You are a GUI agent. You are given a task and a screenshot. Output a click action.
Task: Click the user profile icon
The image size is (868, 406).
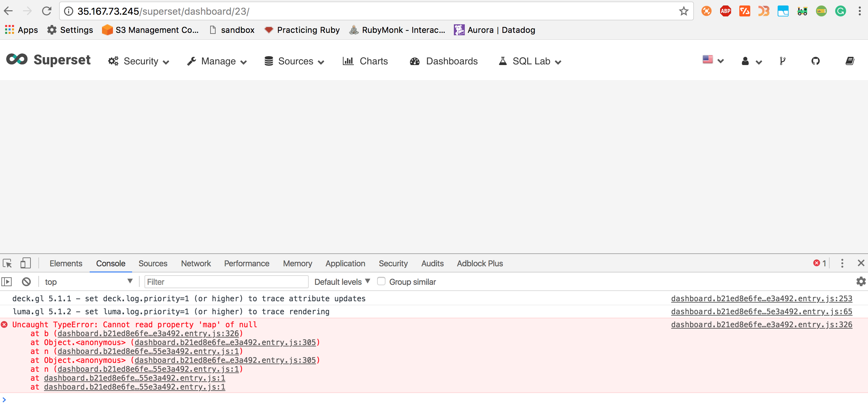pos(745,61)
